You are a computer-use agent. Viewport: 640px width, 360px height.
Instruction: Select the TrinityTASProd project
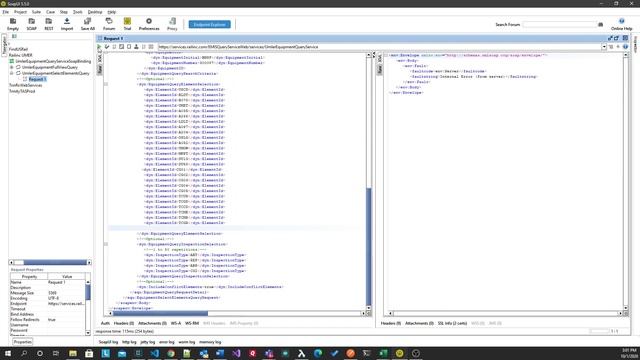(x=22, y=91)
